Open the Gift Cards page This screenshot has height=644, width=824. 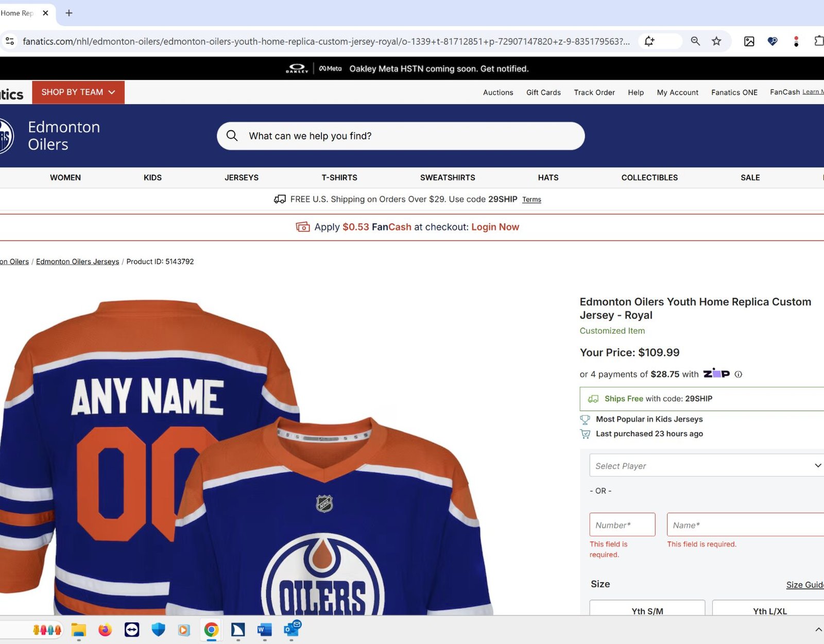(543, 92)
